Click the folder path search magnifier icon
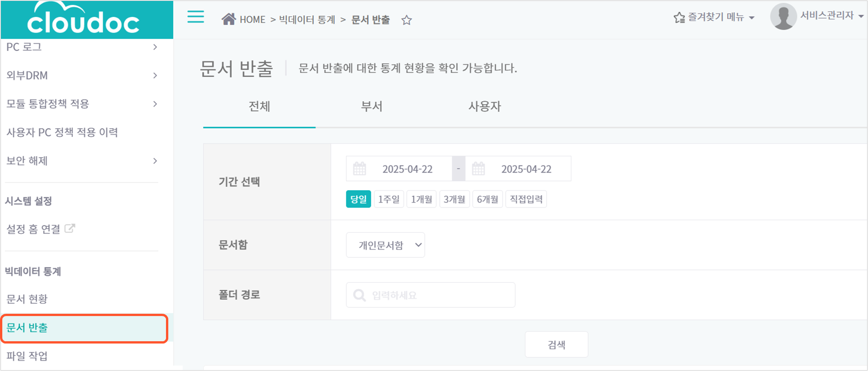This screenshot has height=371, width=868. (359, 295)
